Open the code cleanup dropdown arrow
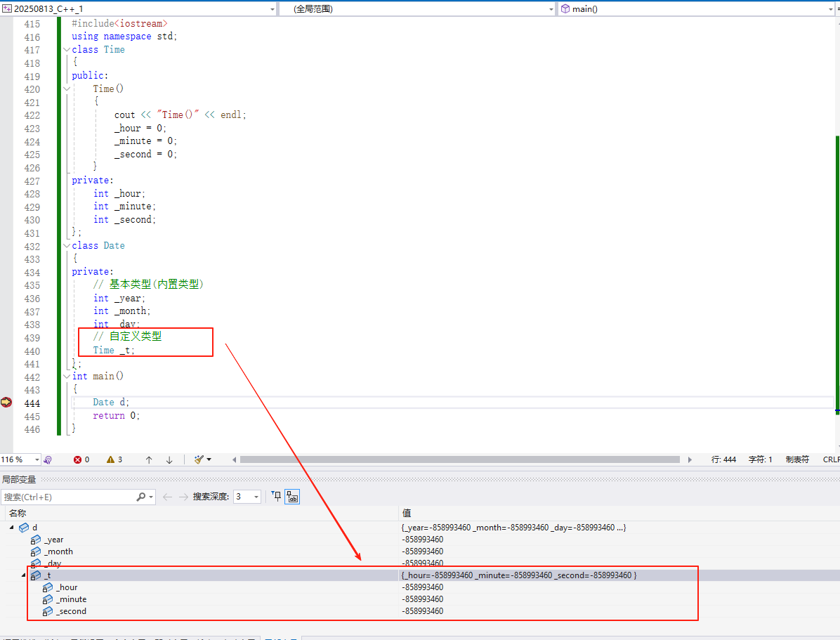This screenshot has height=640, width=840. click(209, 459)
